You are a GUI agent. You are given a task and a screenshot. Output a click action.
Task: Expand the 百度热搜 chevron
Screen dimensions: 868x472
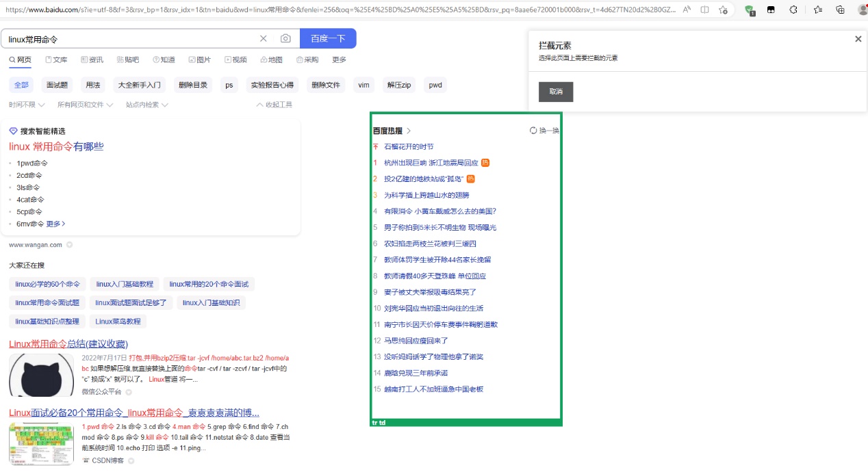409,131
